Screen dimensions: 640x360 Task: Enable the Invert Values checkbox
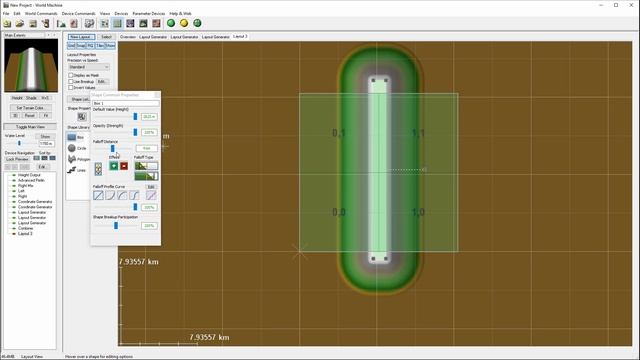[x=71, y=88]
